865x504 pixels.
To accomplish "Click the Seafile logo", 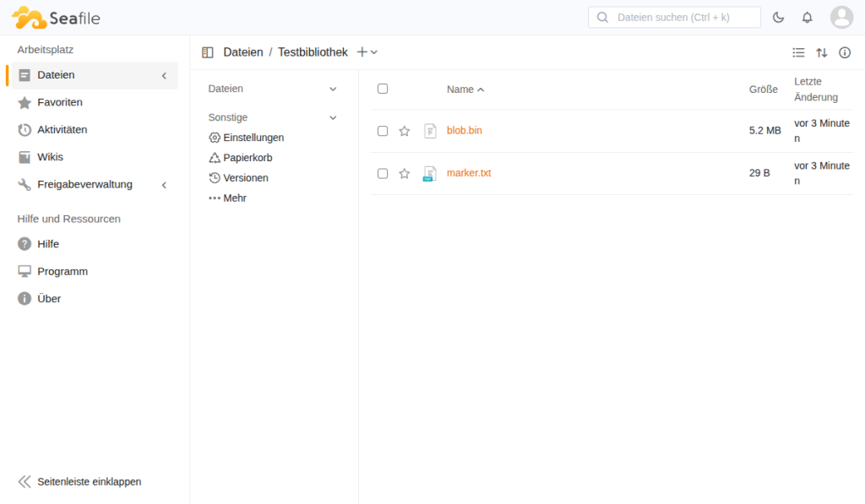I will coord(56,18).
